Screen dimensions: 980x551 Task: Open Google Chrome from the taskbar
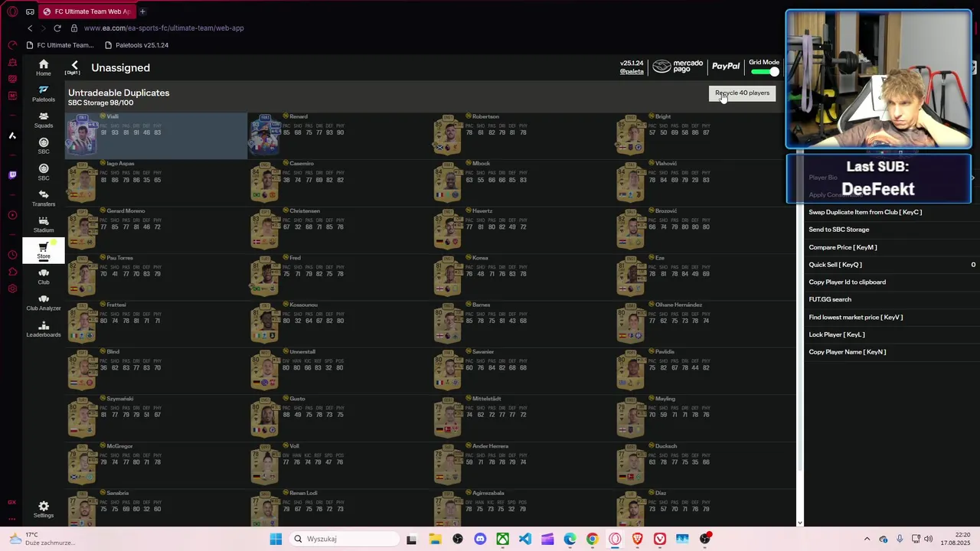[x=592, y=539]
